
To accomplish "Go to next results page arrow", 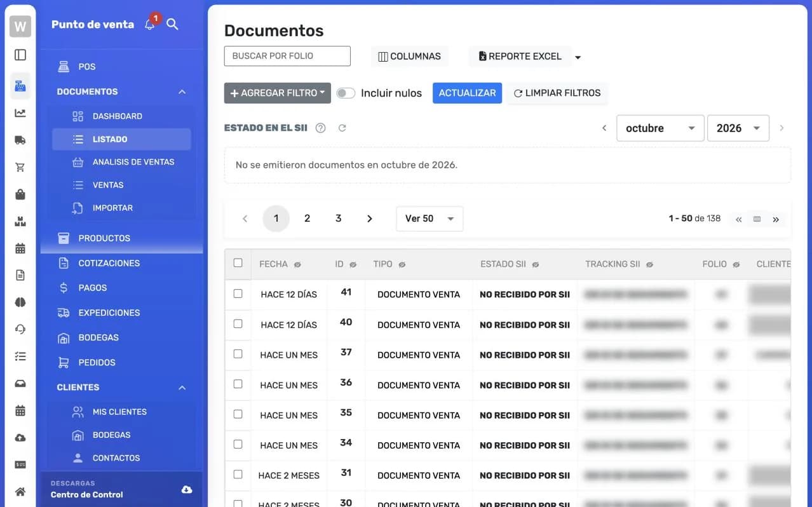I will [369, 219].
